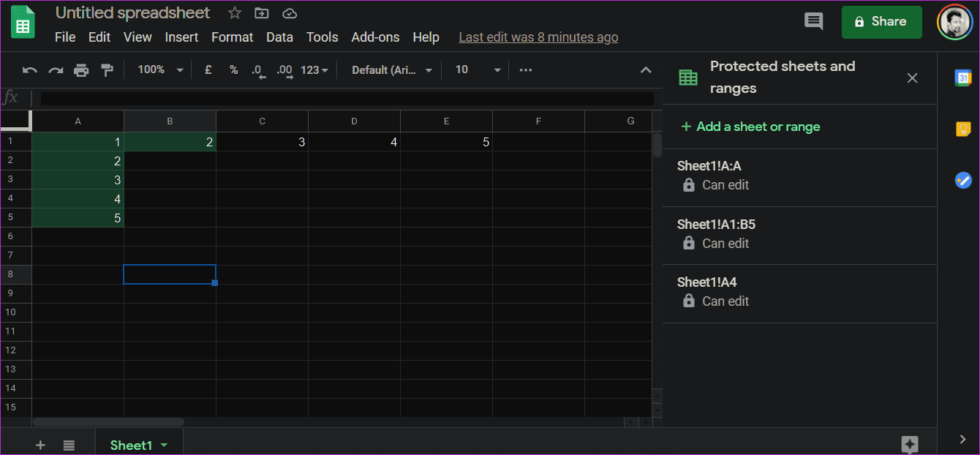
Task: Increase decimal places
Action: (284, 70)
